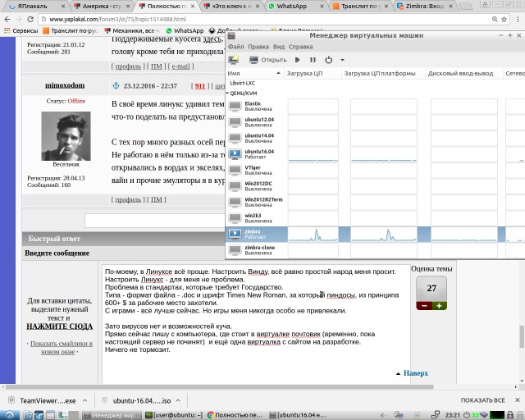Click ПМ link under mimoxodom post
Viewport: 525px width, 420px height.
(x=157, y=199)
